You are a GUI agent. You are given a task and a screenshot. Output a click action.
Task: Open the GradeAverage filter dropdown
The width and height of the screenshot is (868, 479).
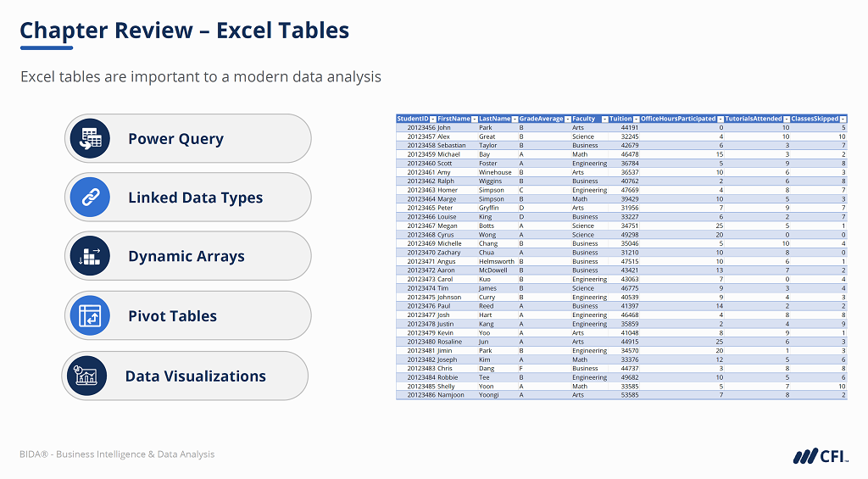point(567,120)
